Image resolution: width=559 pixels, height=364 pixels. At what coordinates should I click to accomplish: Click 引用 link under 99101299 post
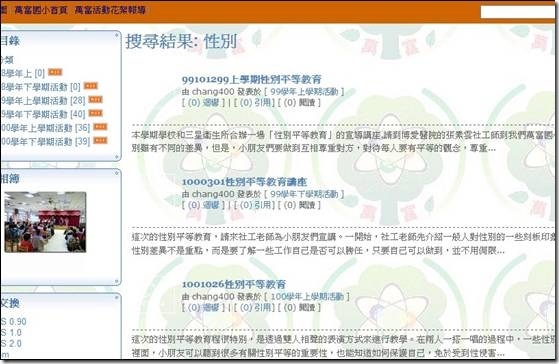pyautogui.click(x=255, y=103)
